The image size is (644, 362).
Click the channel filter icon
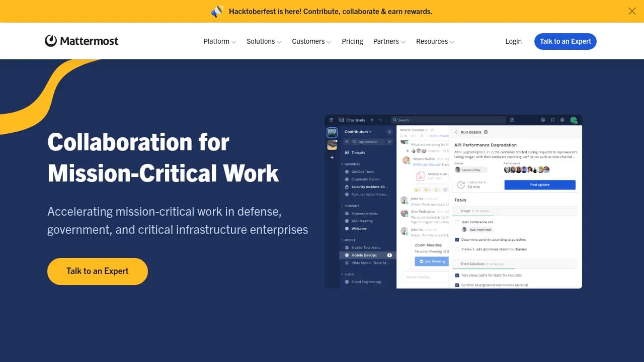tap(346, 142)
